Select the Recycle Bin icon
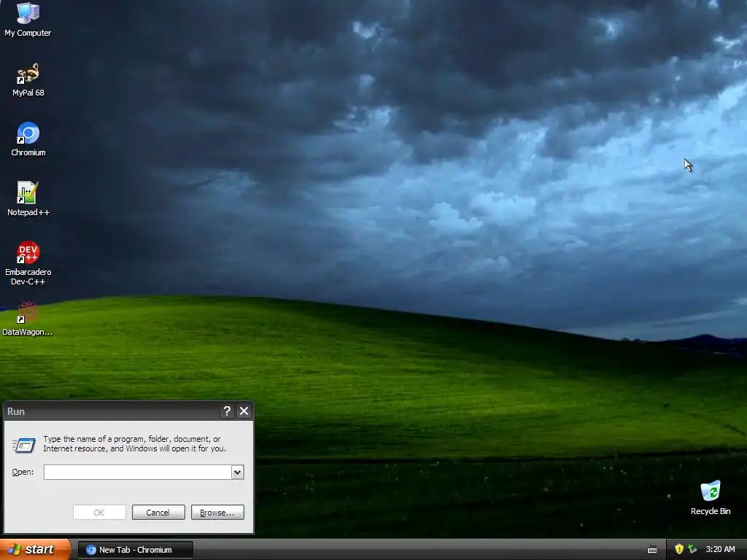Image resolution: width=747 pixels, height=560 pixels. tap(711, 498)
